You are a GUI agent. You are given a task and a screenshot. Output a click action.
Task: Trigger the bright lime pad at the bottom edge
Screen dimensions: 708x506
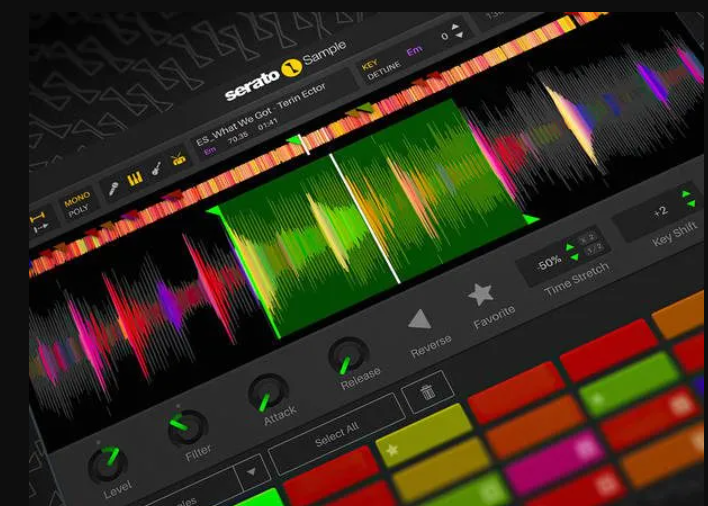[261, 498]
